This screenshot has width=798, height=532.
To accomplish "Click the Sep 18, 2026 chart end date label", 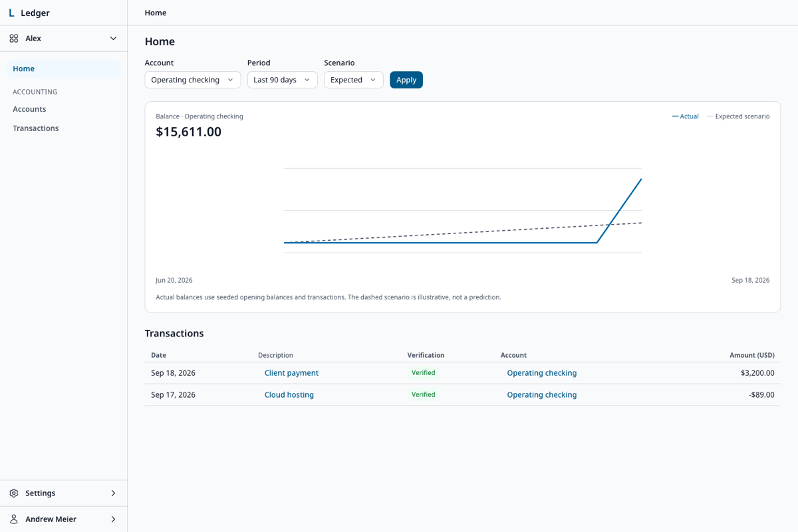I will (751, 281).
